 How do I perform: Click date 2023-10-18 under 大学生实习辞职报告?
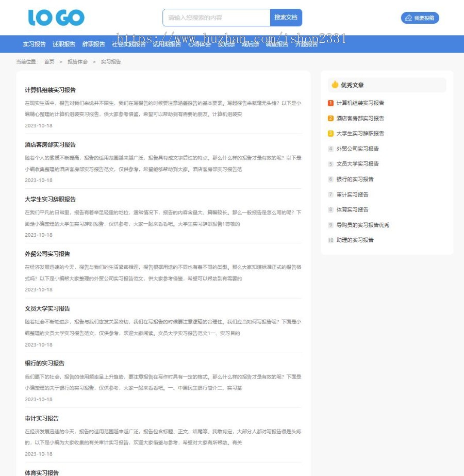(39, 235)
